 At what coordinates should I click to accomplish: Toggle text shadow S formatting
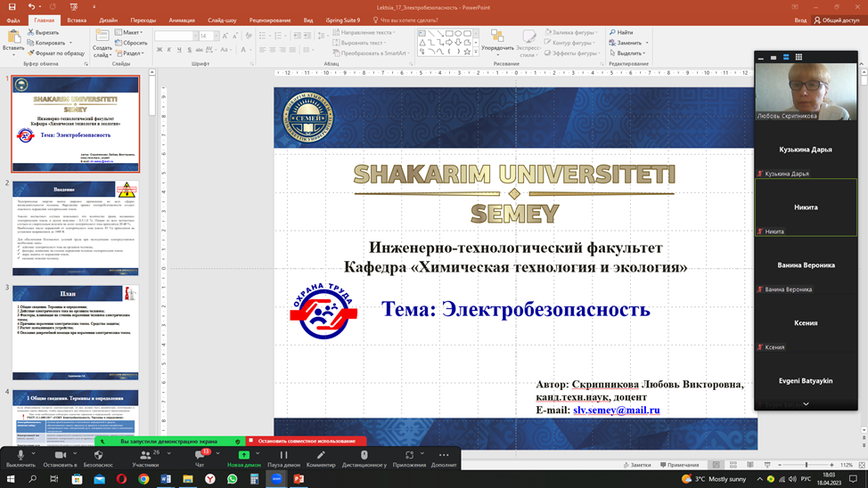[x=189, y=50]
